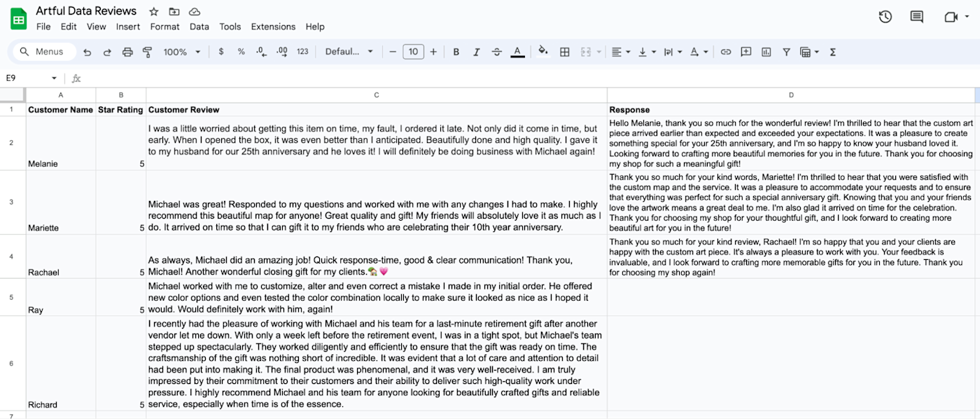The image size is (980, 419).
Task: Open the zoom 100% dropdown
Action: [182, 52]
